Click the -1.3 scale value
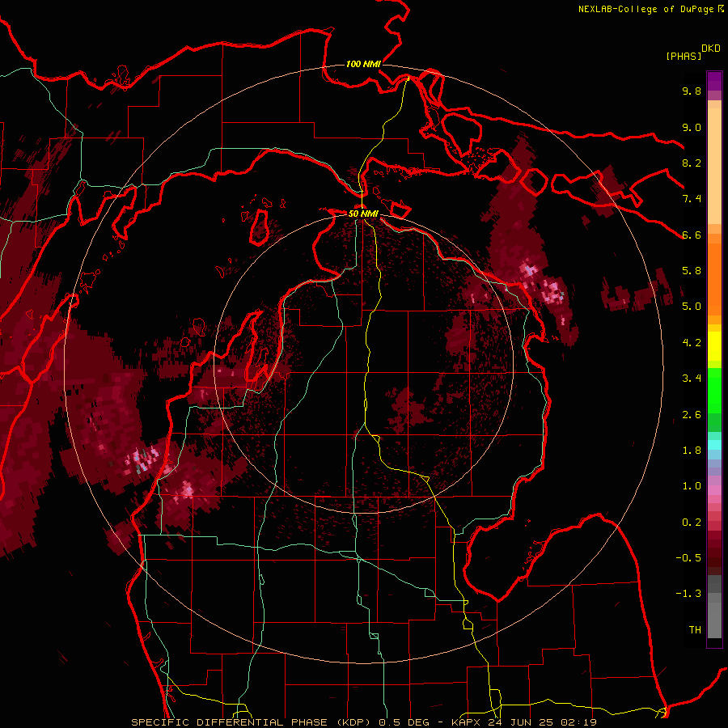Screen dimensions: 728x728 point(688,594)
